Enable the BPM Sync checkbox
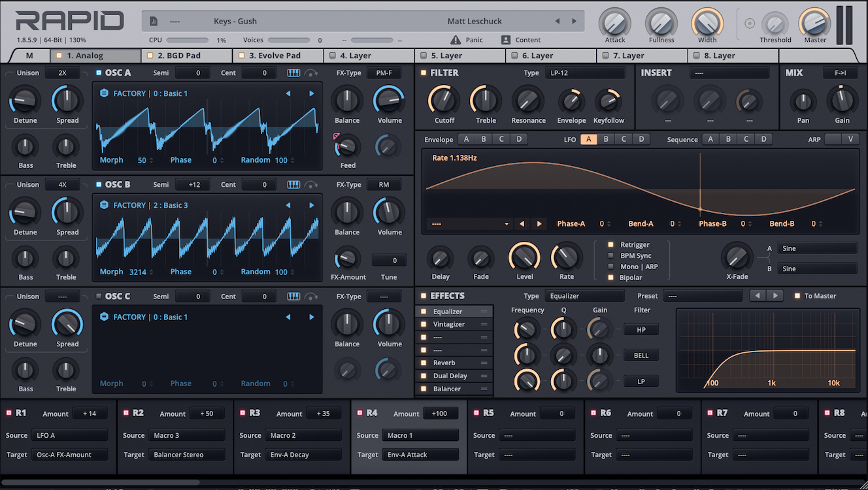 point(611,256)
